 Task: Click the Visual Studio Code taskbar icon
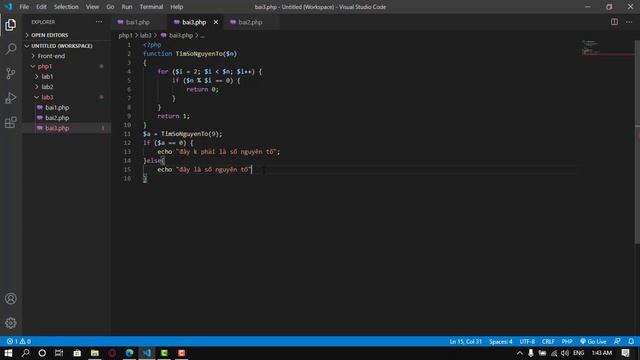(147, 353)
